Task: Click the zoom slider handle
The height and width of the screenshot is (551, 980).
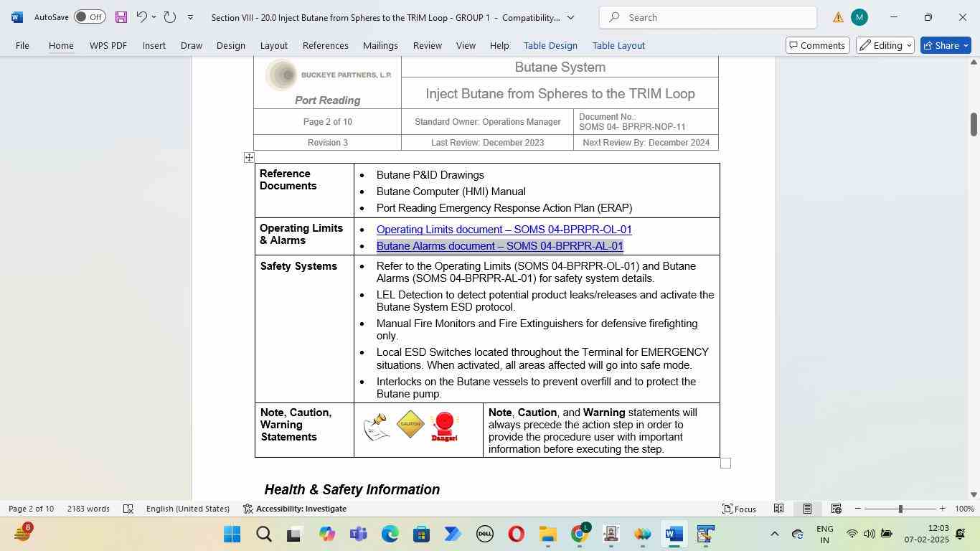Action: 900,509
